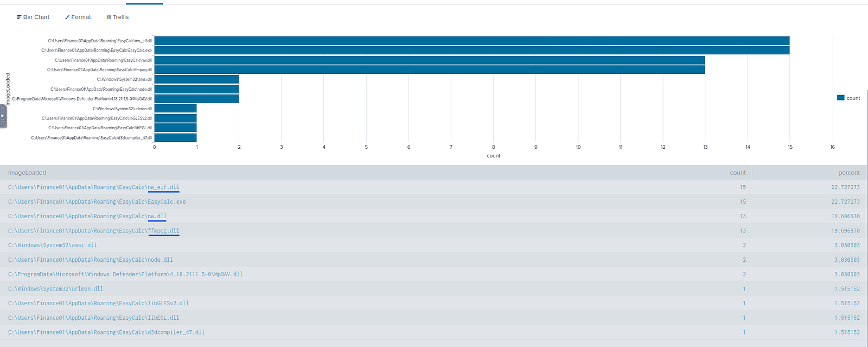Open the EasyCalc.exe path link in table
Image resolution: width=868 pixels, height=347 pixels.
point(97,202)
